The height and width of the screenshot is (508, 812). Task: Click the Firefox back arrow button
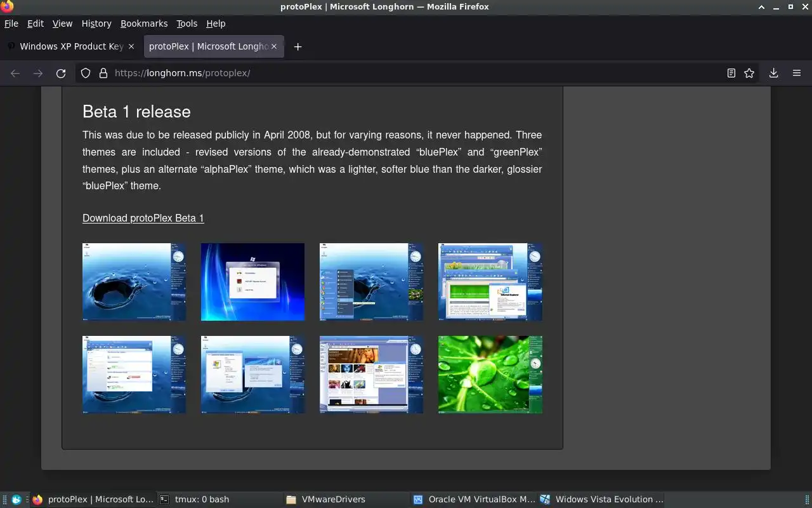tap(15, 73)
